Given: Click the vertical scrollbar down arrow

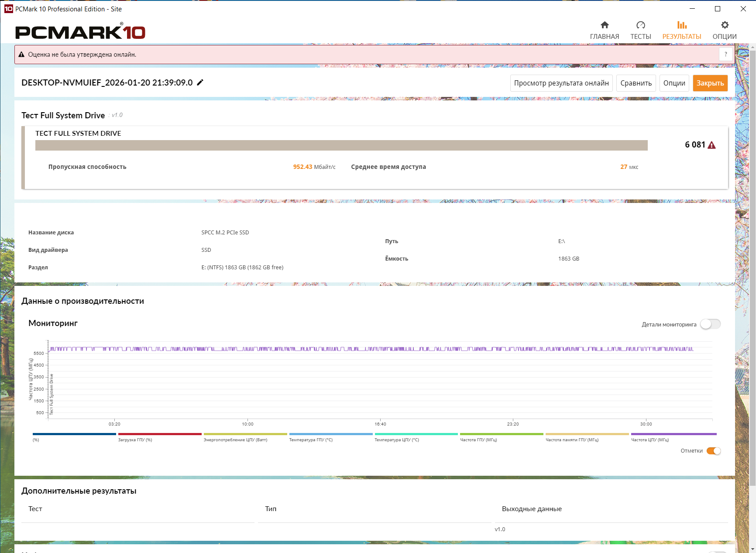Looking at the screenshot, I should coord(752,549).
